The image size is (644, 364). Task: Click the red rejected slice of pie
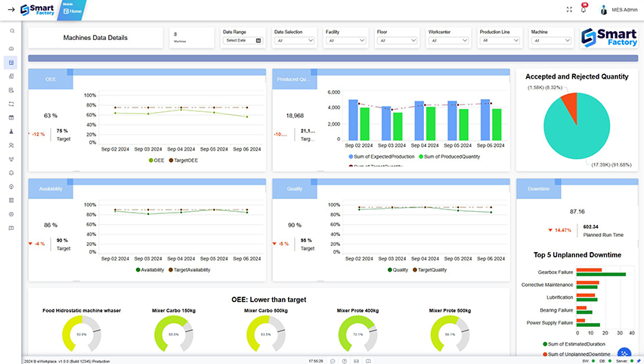pyautogui.click(x=571, y=103)
